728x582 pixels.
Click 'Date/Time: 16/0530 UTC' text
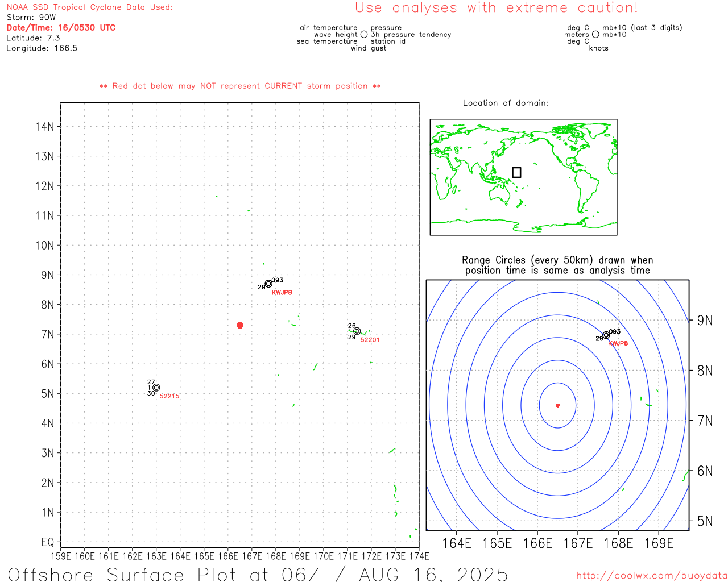pyautogui.click(x=61, y=27)
